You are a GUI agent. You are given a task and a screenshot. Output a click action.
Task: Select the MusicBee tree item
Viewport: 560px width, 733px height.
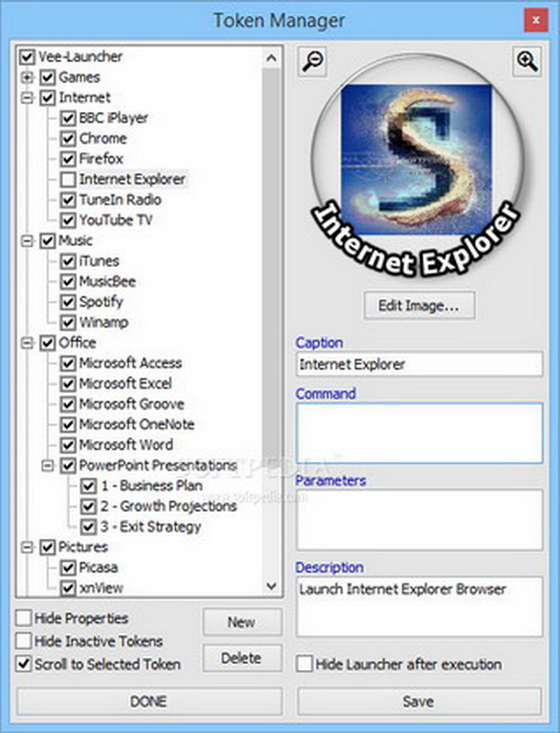click(x=107, y=282)
